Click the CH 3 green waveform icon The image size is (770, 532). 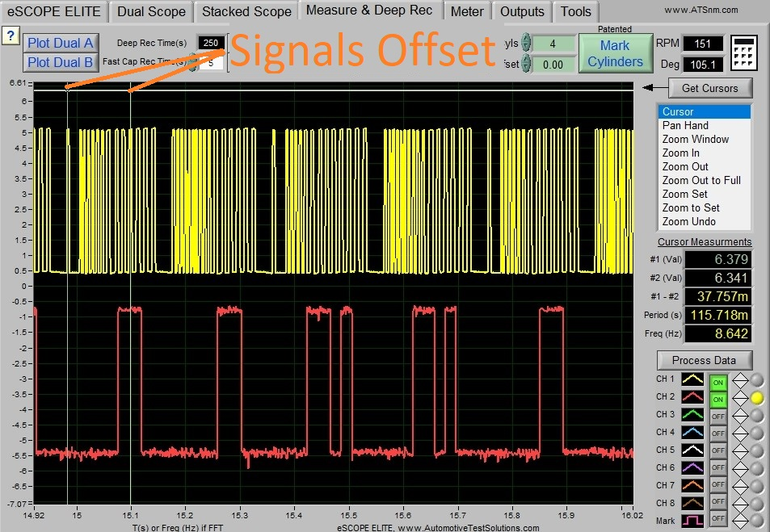tap(691, 413)
